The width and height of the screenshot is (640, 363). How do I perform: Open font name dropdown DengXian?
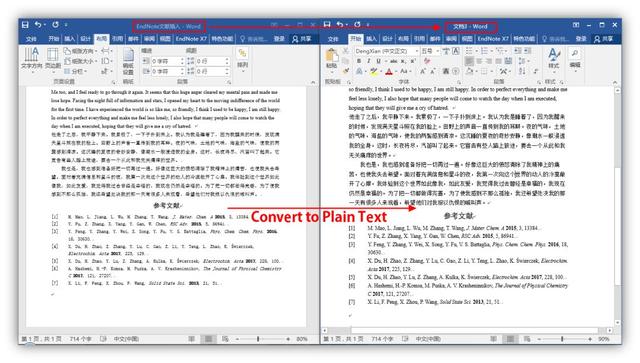pos(417,51)
